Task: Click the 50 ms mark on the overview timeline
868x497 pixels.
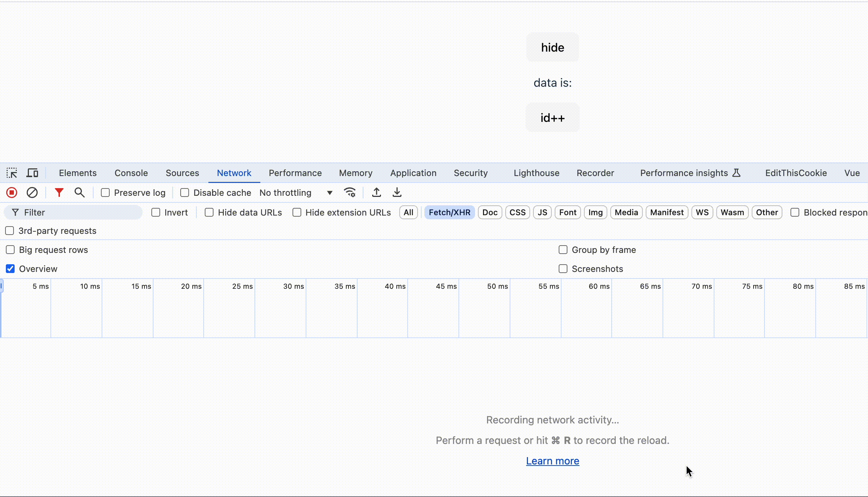Action: [x=497, y=287]
